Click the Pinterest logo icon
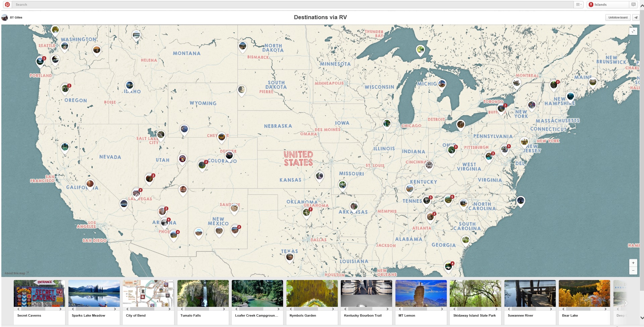 click(x=7, y=5)
